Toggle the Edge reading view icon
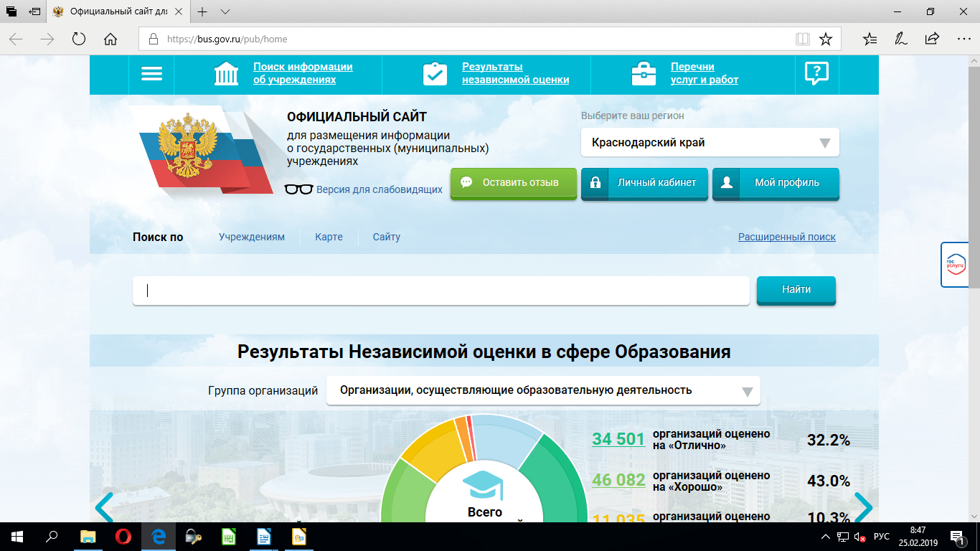The image size is (980, 551). coord(802,39)
